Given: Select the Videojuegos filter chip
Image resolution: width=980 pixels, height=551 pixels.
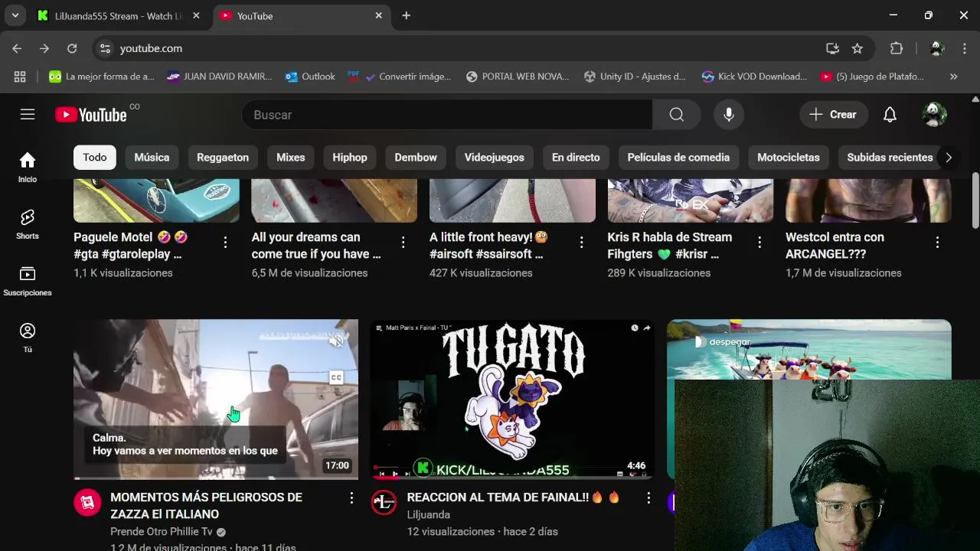Looking at the screenshot, I should point(495,158).
